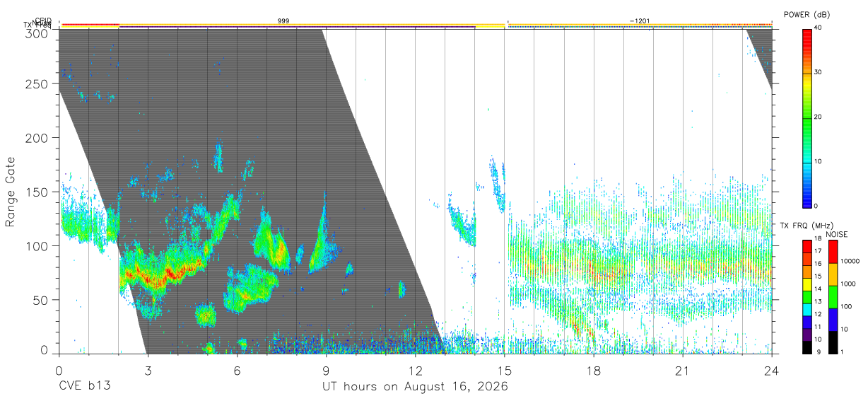The width and height of the screenshot is (868, 401).
Task: Click the green NOISE segment between 100 and 1000
Action: [x=832, y=296]
